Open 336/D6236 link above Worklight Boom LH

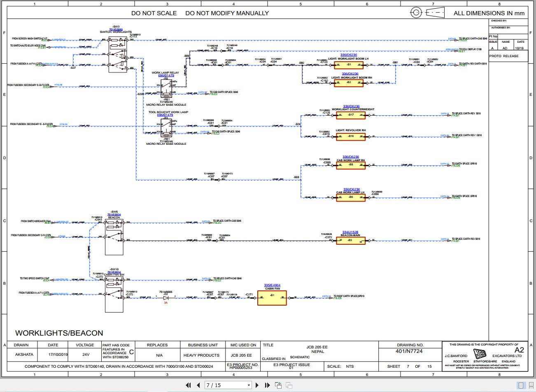click(349, 55)
